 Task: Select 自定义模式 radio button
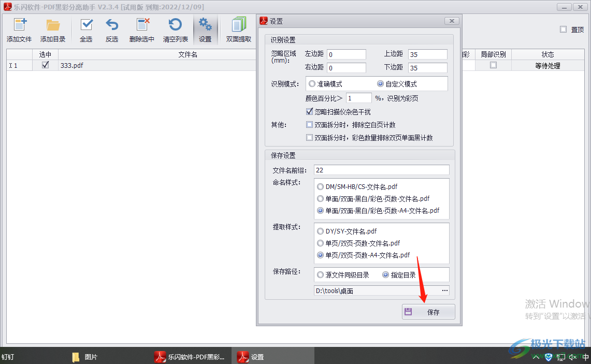pyautogui.click(x=380, y=84)
